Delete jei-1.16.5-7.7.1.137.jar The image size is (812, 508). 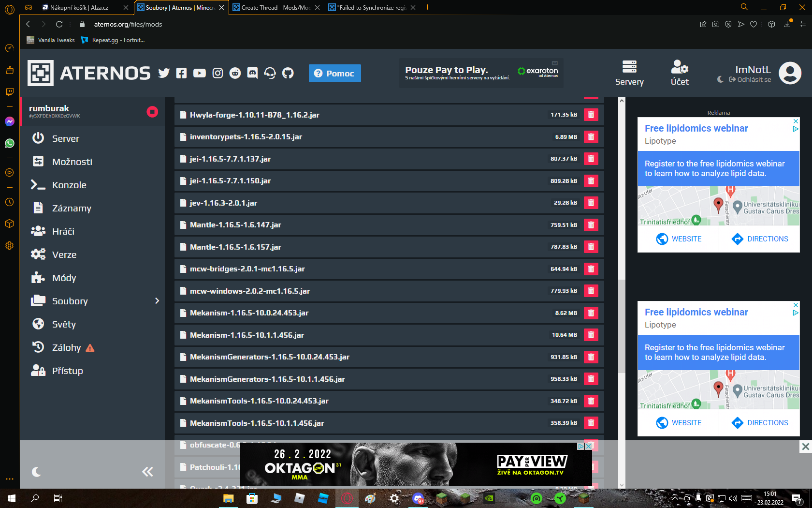click(x=591, y=159)
